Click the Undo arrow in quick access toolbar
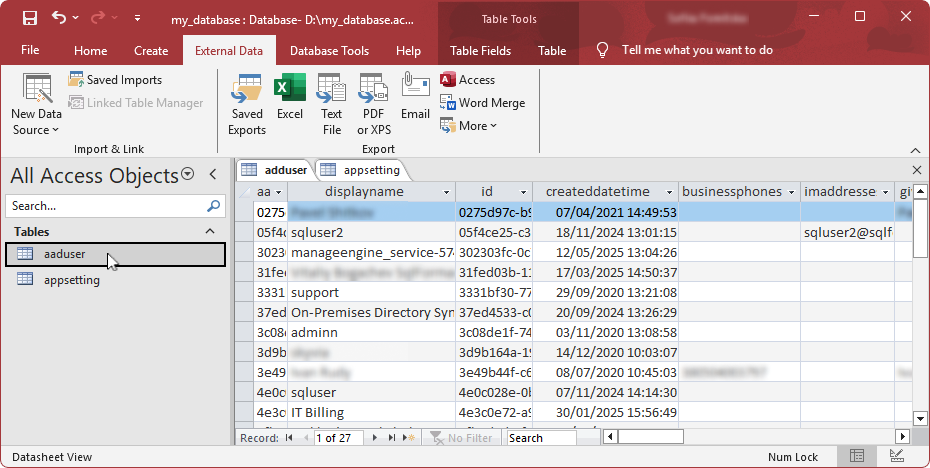Screen dimensions: 930x468 [x=59, y=18]
